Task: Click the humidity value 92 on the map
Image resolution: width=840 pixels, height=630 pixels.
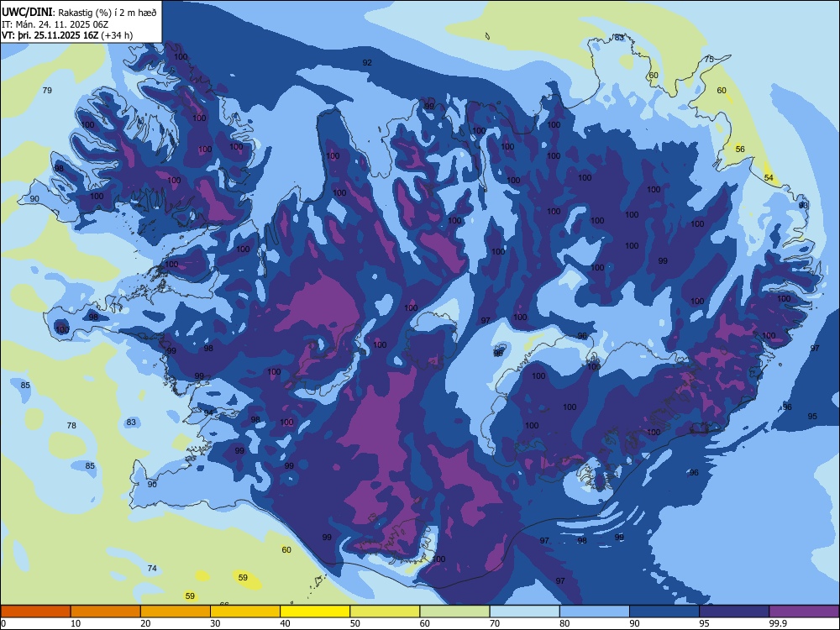Action: (367, 63)
